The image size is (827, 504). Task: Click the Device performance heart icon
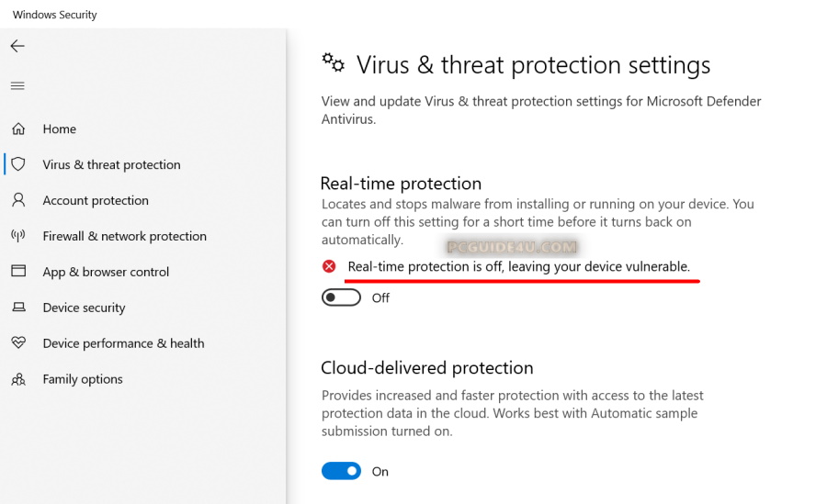click(x=18, y=343)
